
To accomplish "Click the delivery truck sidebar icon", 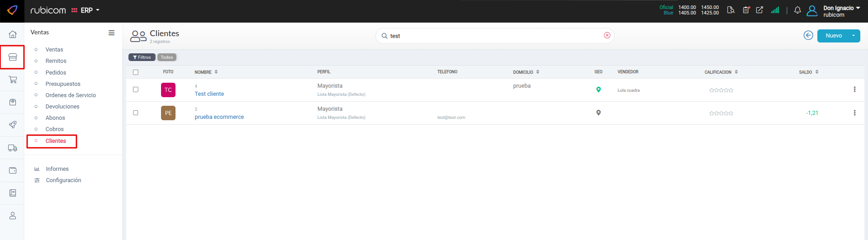I will [x=13, y=148].
